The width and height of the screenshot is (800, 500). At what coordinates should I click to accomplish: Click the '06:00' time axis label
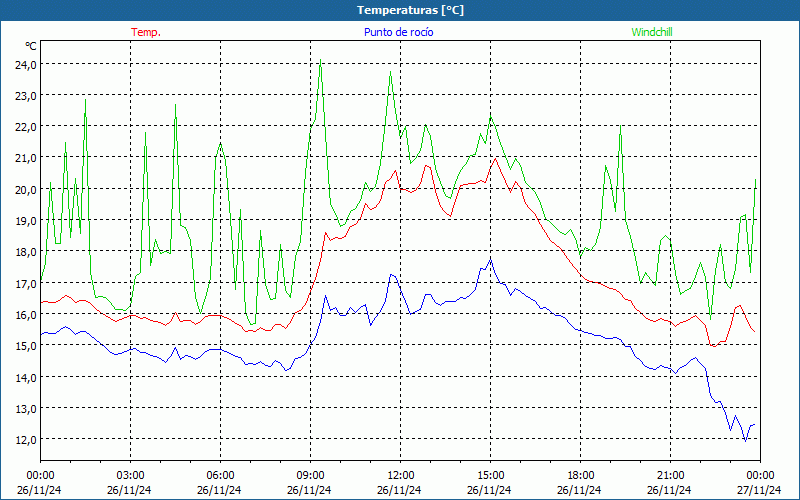tap(220, 475)
